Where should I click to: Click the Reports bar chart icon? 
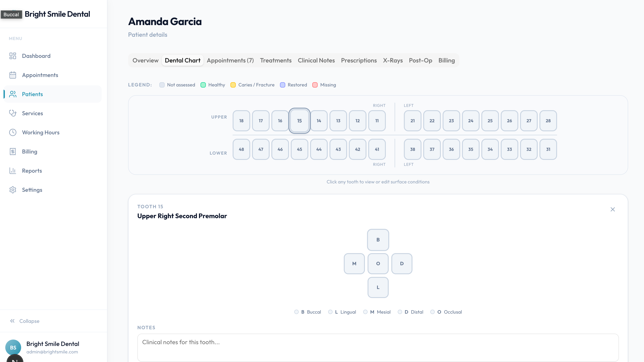(x=13, y=171)
